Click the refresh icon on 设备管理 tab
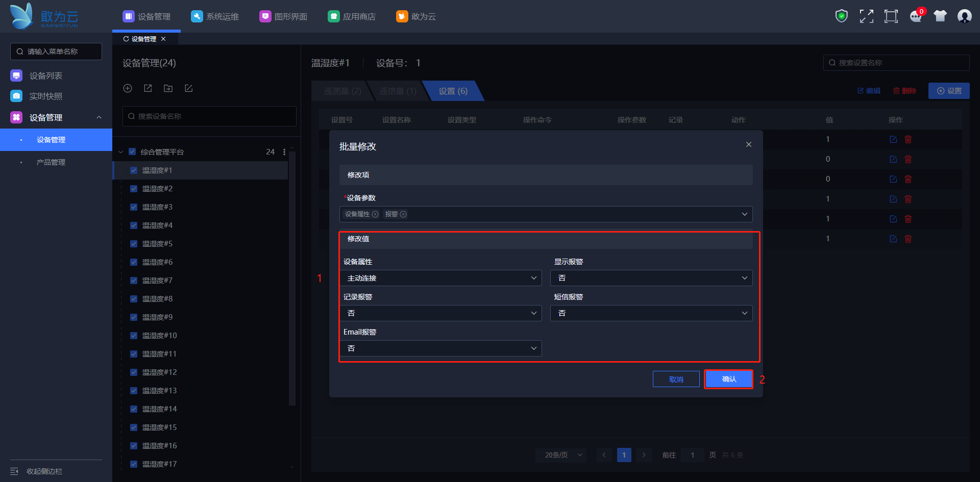This screenshot has height=482, width=980. [126, 39]
